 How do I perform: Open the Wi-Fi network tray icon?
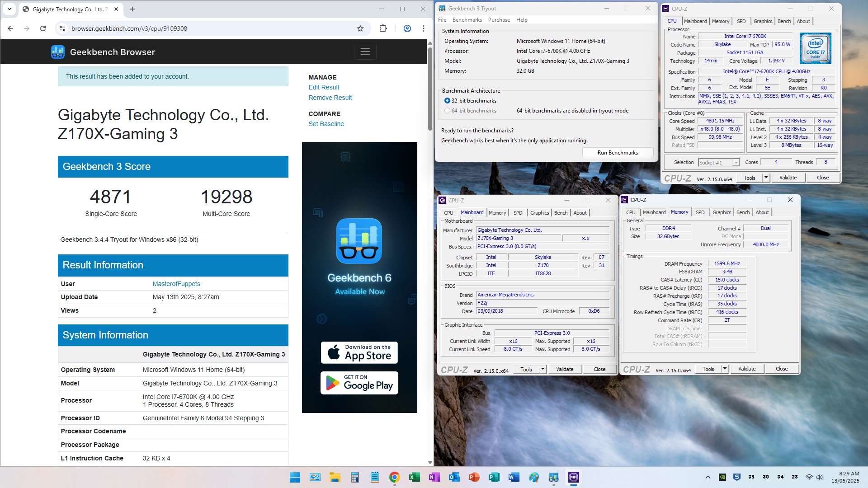click(x=809, y=477)
